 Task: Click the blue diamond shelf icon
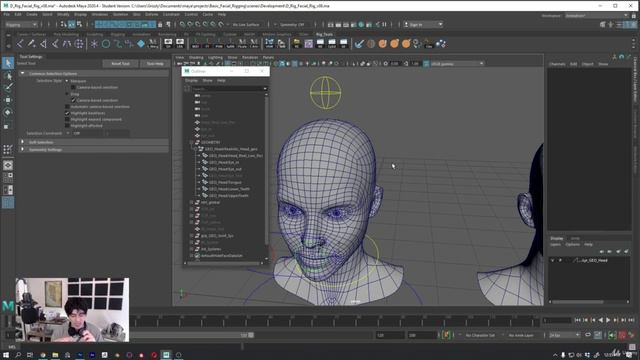141,44
